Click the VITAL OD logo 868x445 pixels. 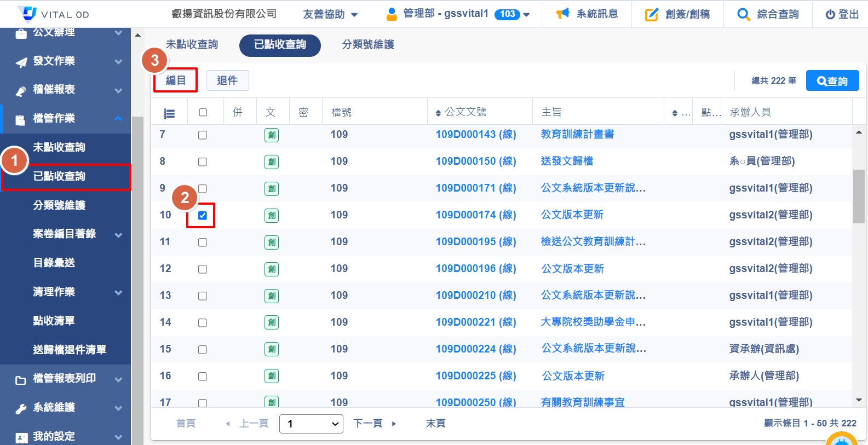tap(53, 14)
